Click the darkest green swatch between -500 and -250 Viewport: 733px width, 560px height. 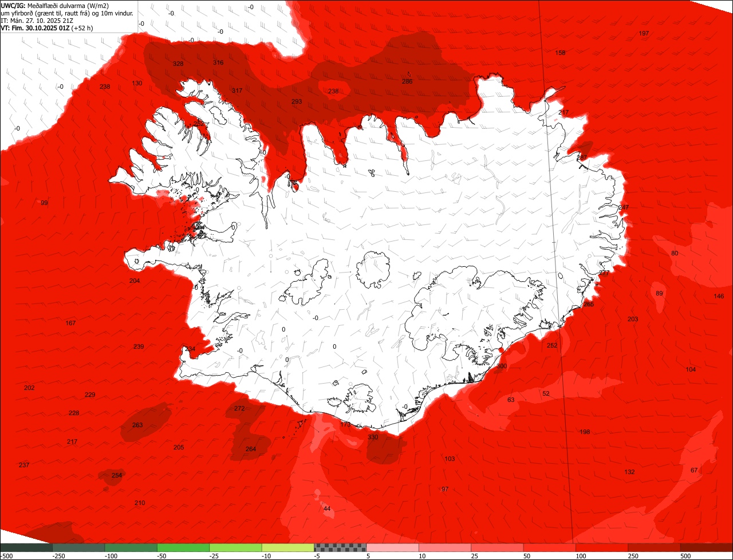pyautogui.click(x=26, y=547)
